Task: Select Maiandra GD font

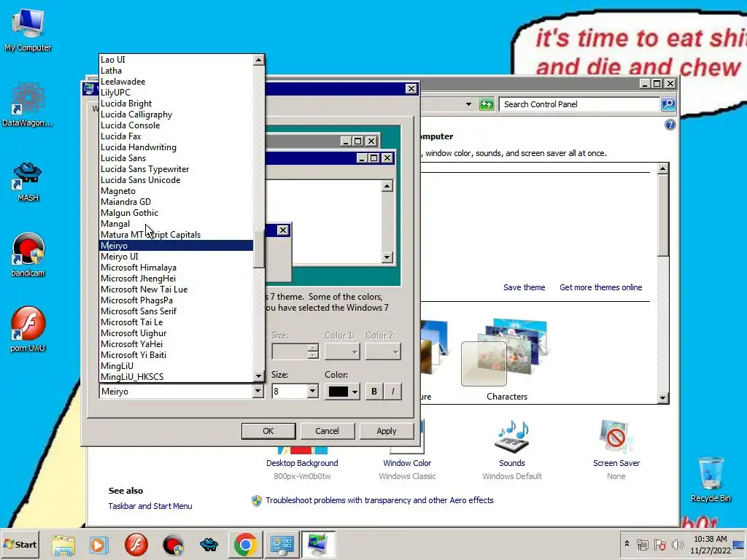Action: [x=176, y=202]
